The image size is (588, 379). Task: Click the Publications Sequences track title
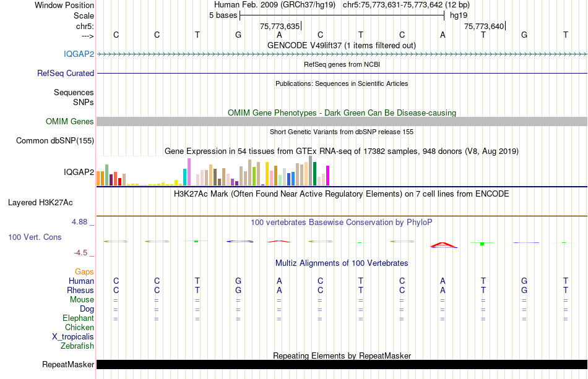[x=342, y=83]
